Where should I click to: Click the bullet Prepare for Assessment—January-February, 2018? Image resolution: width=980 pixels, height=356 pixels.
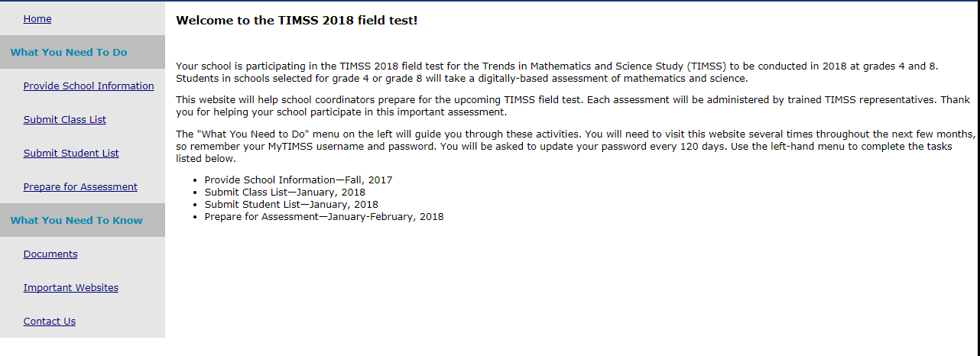pyautogui.click(x=323, y=217)
